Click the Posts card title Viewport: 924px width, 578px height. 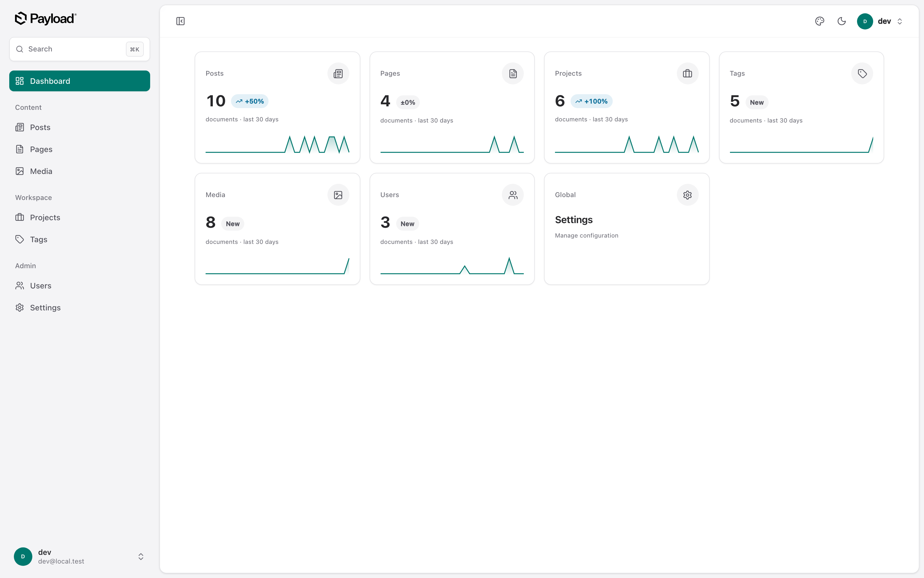[215, 73]
